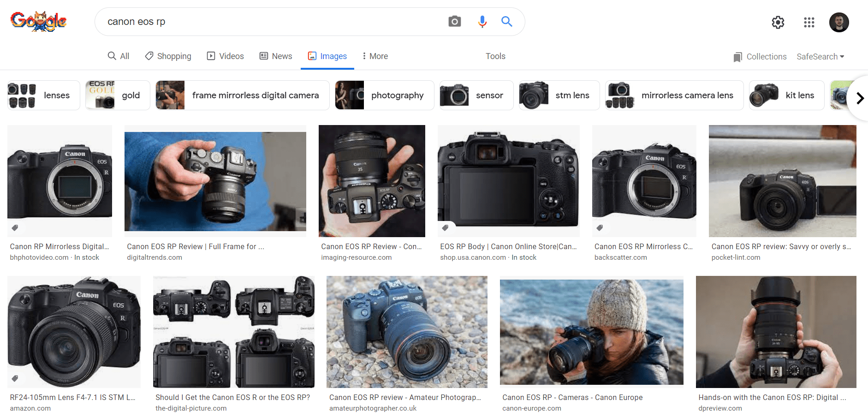
Task: Open EOS R vs EOS RP comparison image
Action: coord(234,332)
